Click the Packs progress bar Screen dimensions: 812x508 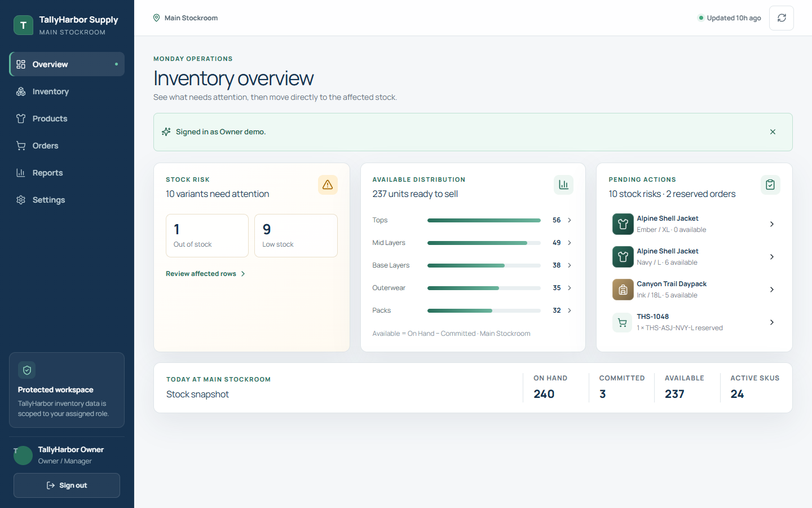click(484, 310)
